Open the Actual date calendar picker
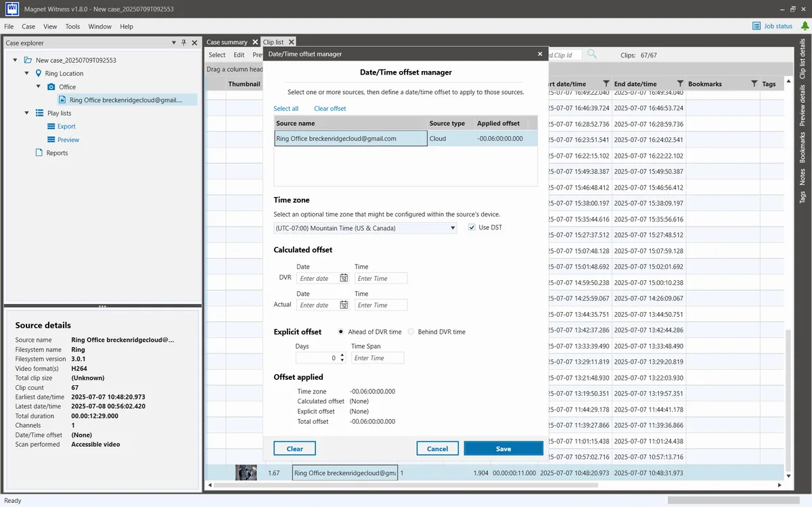812x507 pixels. 344,305
